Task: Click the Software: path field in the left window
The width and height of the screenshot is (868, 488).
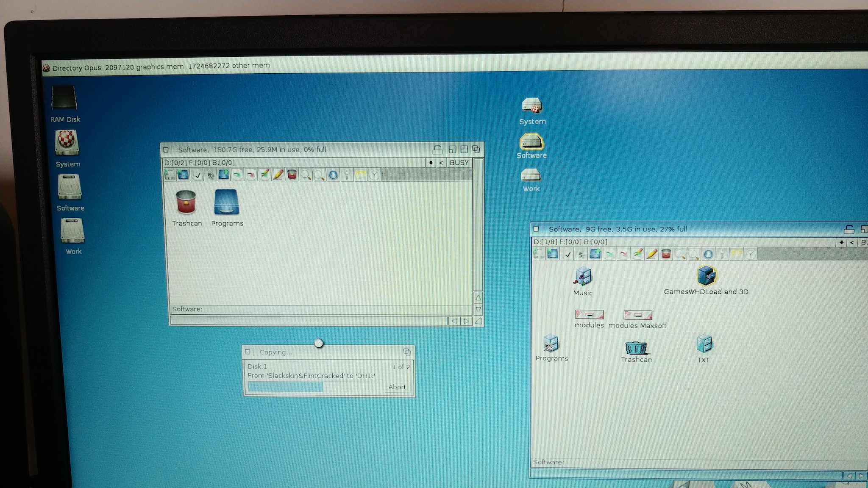Action: (x=321, y=309)
